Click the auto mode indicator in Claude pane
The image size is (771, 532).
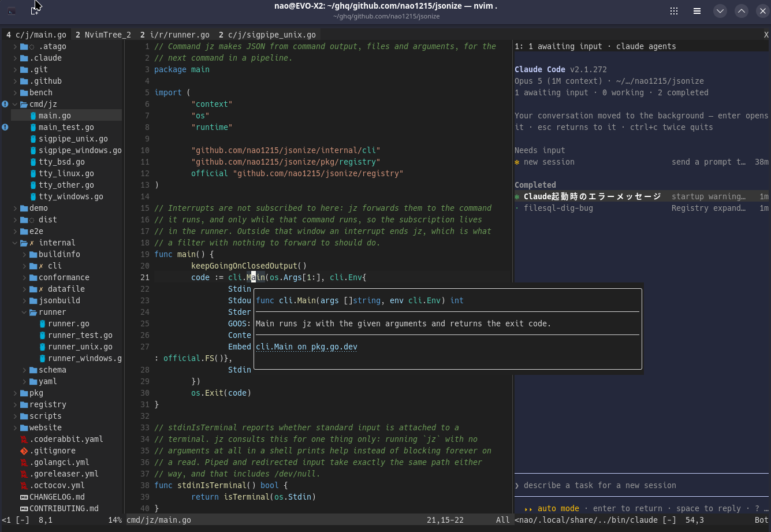[x=558, y=508]
